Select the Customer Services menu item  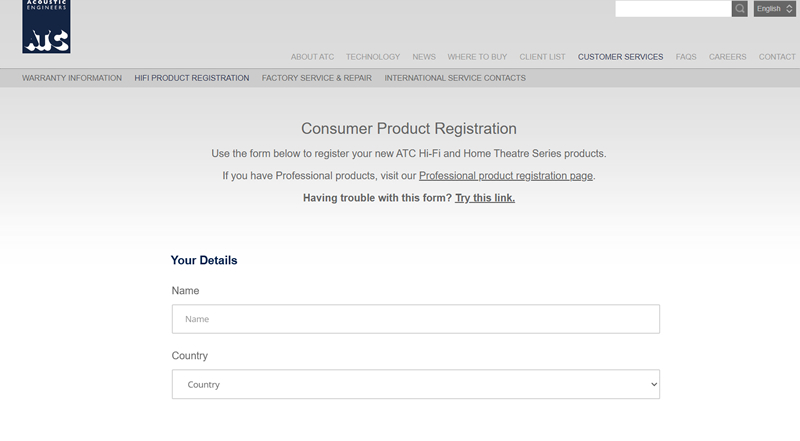620,57
